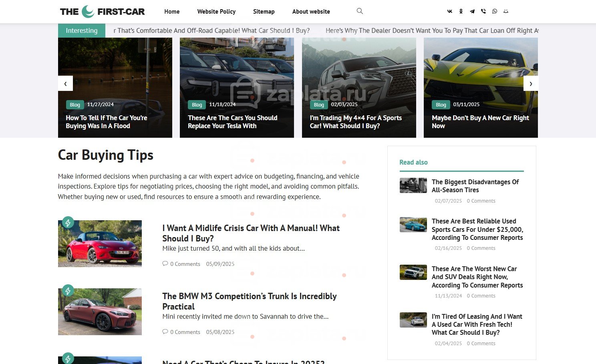Screen dimensions: 596x364
Task: Open 'I'm Trading My 4×4 For A Sports Car'
Action: 356,122
